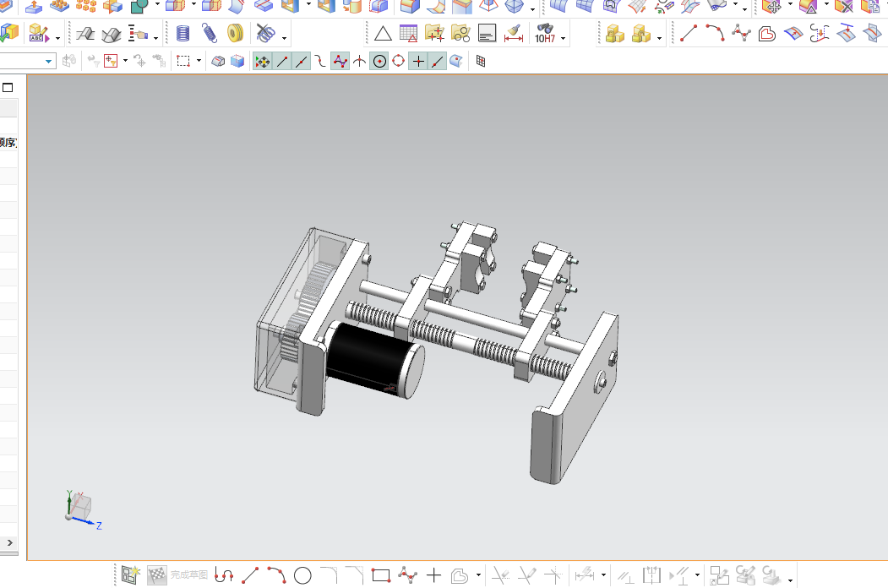Select the sketch Profile tool at bottom

click(224, 575)
